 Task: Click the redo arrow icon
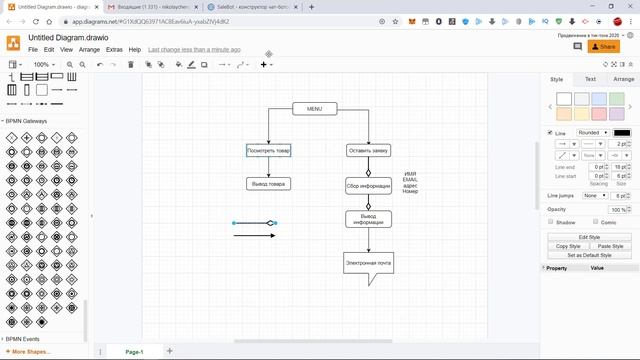(x=113, y=64)
